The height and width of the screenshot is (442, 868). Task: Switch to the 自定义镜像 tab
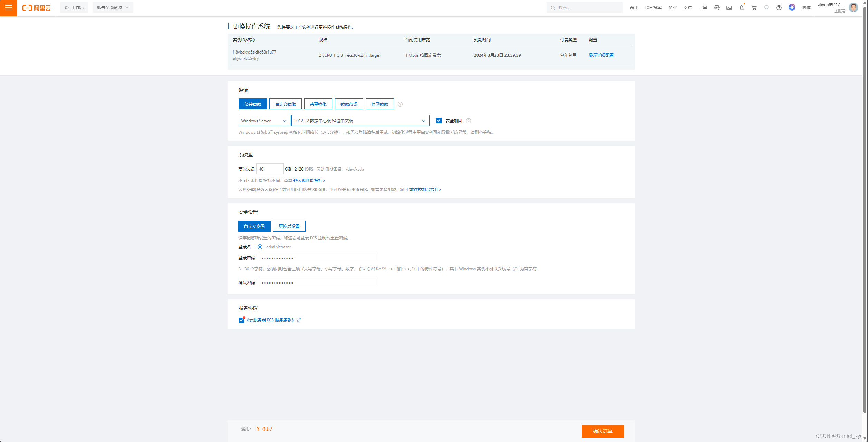(x=285, y=104)
